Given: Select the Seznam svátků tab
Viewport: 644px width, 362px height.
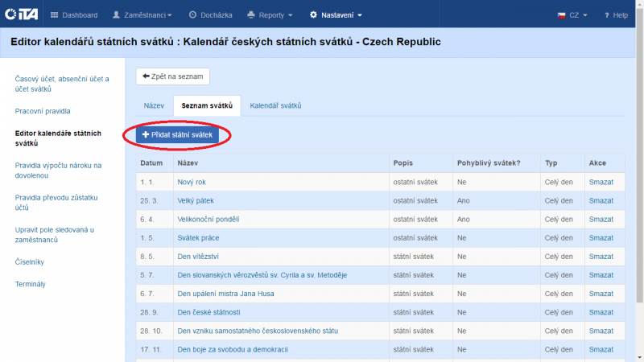Looking at the screenshot, I should 207,105.
